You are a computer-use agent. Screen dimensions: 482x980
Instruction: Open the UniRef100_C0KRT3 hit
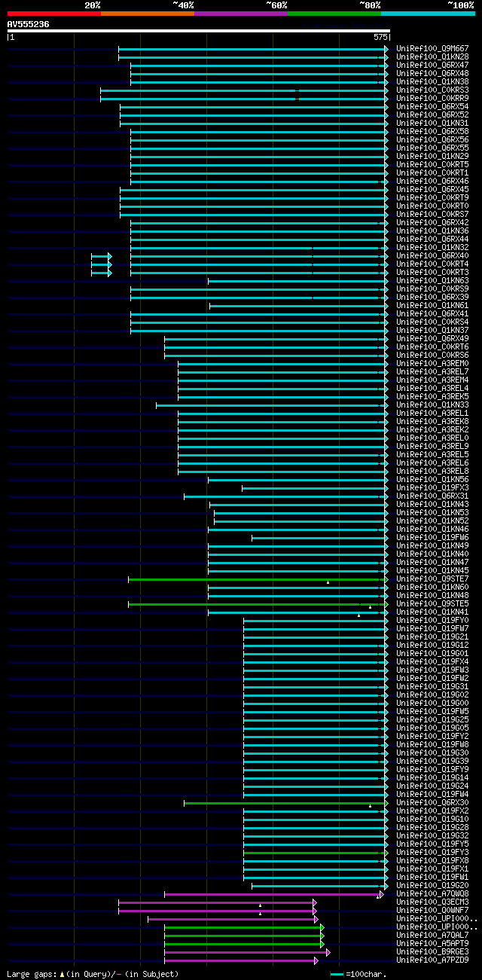pyautogui.click(x=432, y=273)
